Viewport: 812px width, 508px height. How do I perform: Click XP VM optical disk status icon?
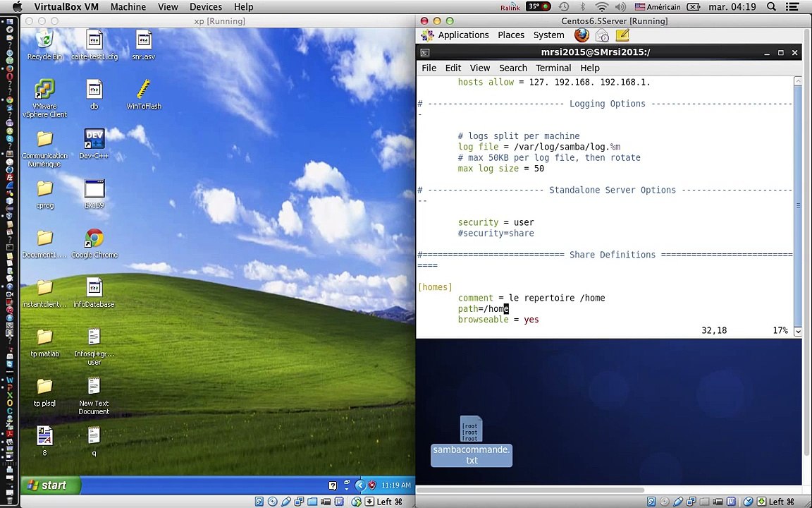coord(272,501)
